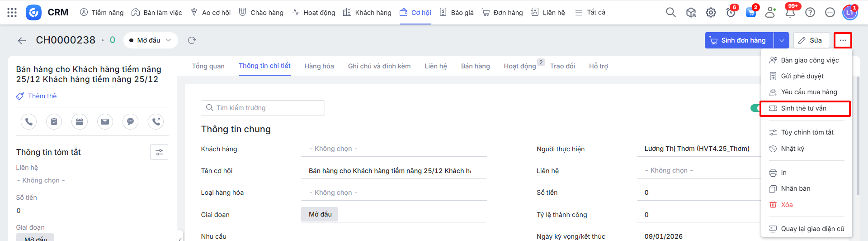Click the refresh icon beside stage selector
This screenshot has height=241, width=868.
192,40
